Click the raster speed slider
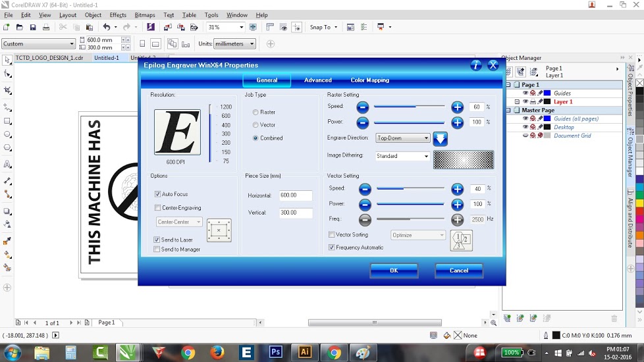Image resolution: width=644 pixels, height=362 pixels. coord(409,107)
